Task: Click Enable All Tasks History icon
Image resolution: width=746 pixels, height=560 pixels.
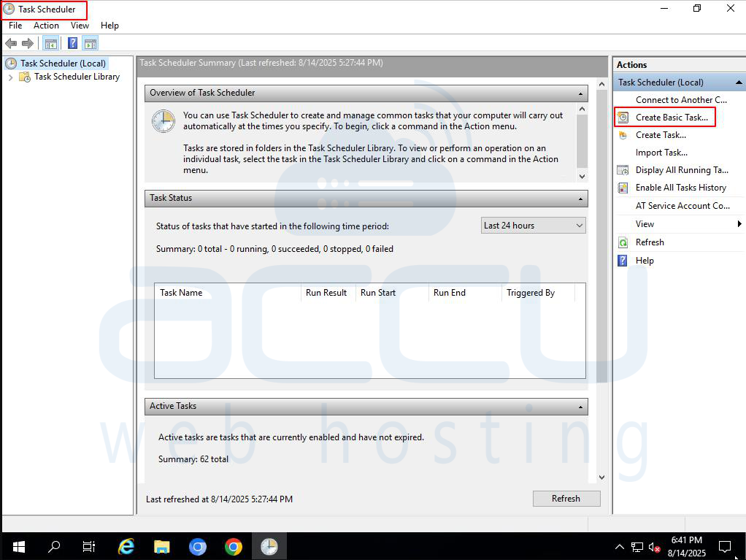Action: [623, 188]
